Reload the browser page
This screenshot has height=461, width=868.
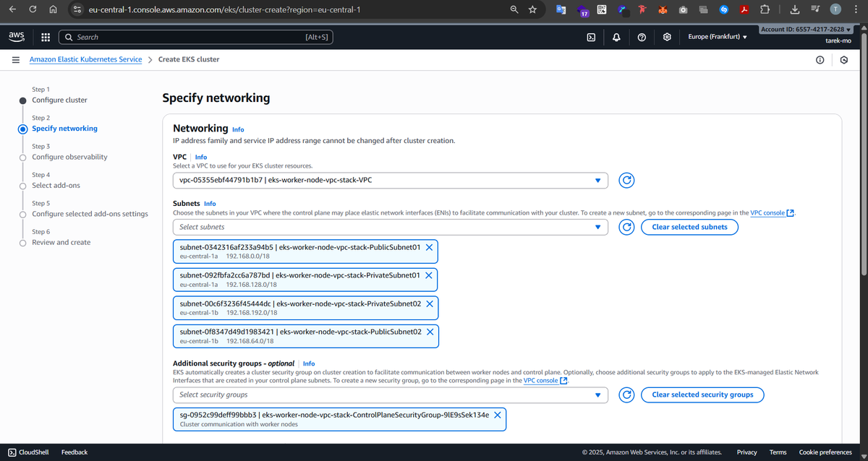[x=33, y=9]
